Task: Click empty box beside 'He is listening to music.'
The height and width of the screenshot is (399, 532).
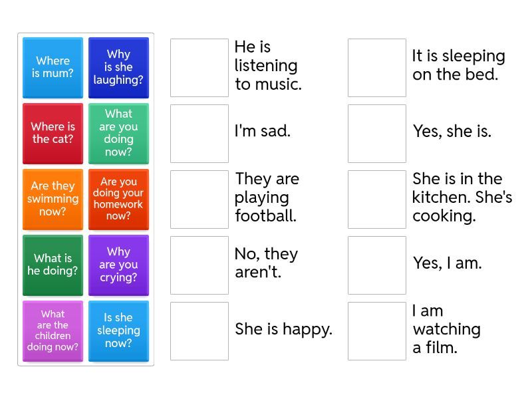Action: [199, 68]
